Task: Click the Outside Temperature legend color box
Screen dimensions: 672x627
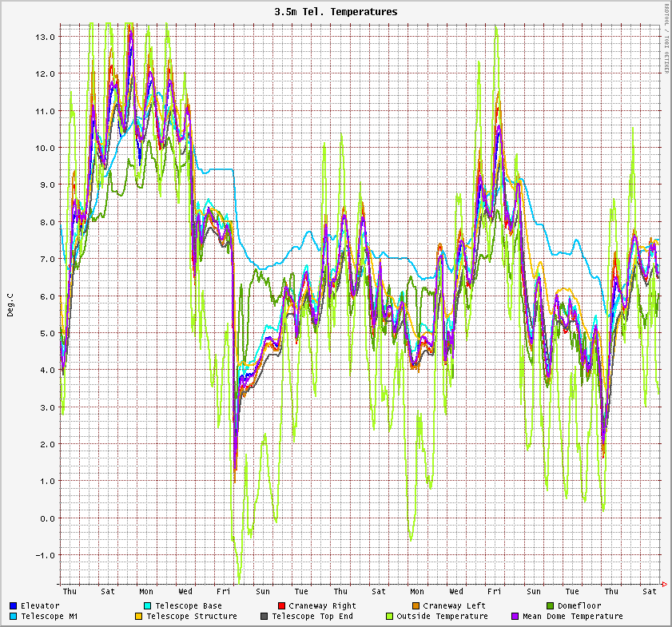Action: tap(389, 617)
